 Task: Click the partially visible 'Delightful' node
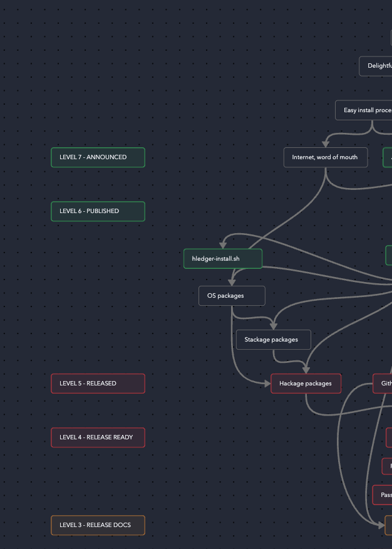377,66
